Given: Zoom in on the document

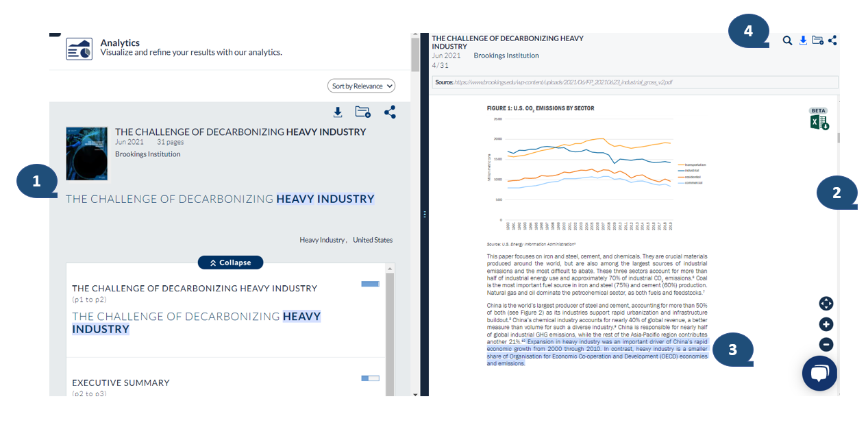Looking at the screenshot, I should click(826, 324).
